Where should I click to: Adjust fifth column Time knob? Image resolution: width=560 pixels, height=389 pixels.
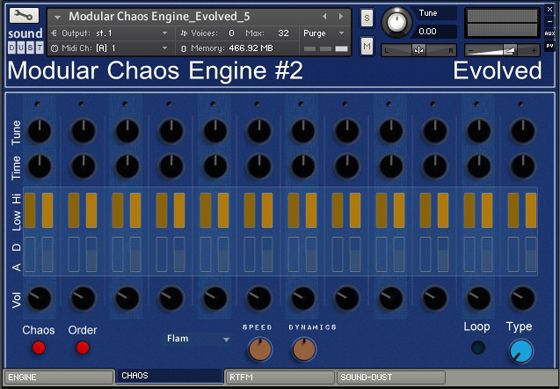[x=215, y=166]
